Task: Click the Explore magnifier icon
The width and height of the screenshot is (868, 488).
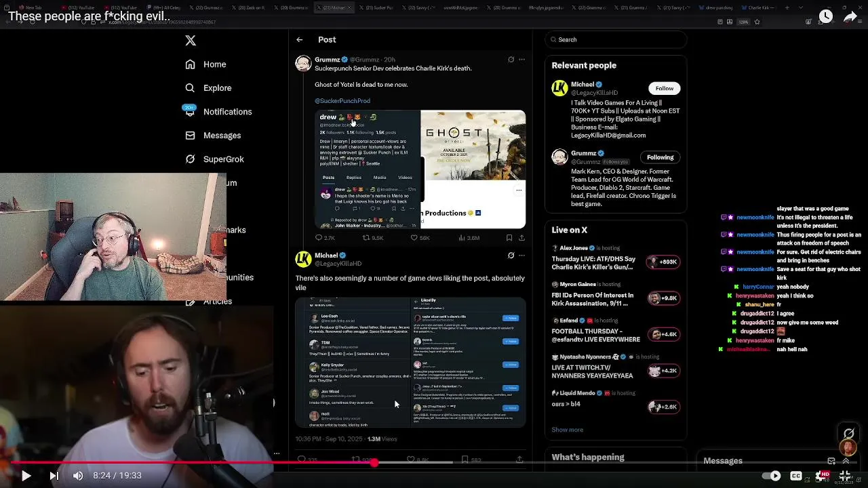Action: coord(190,88)
